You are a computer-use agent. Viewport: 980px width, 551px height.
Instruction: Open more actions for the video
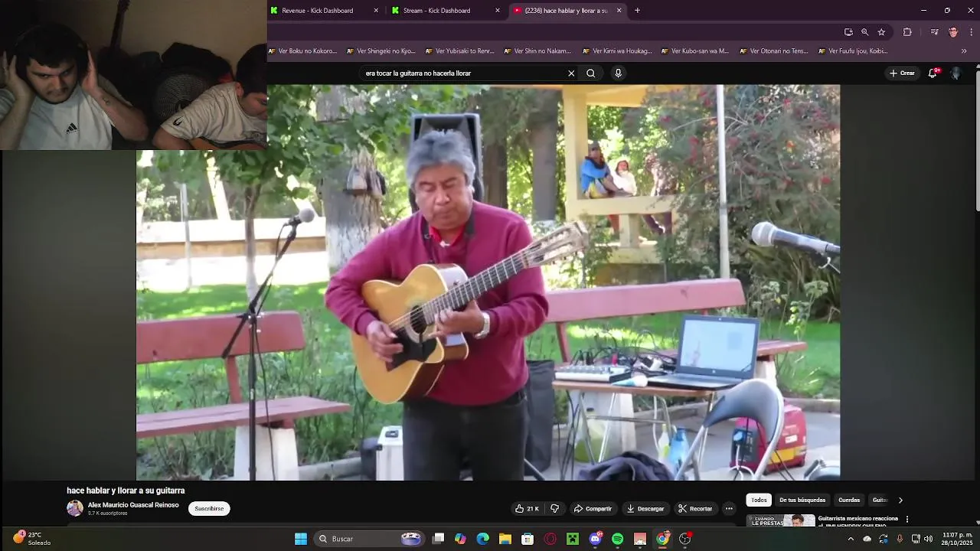tap(729, 508)
